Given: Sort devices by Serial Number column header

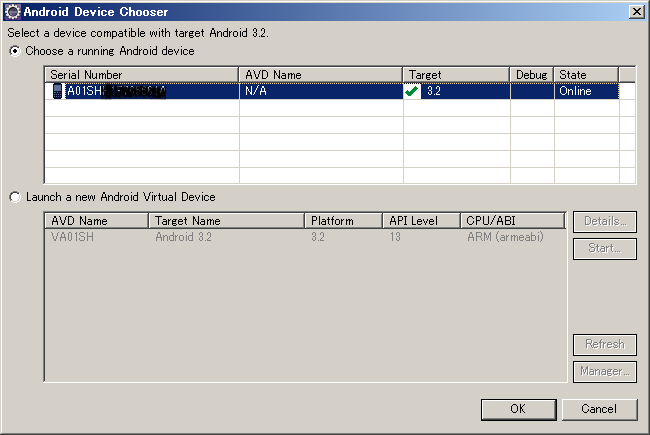Looking at the screenshot, I should tap(141, 75).
